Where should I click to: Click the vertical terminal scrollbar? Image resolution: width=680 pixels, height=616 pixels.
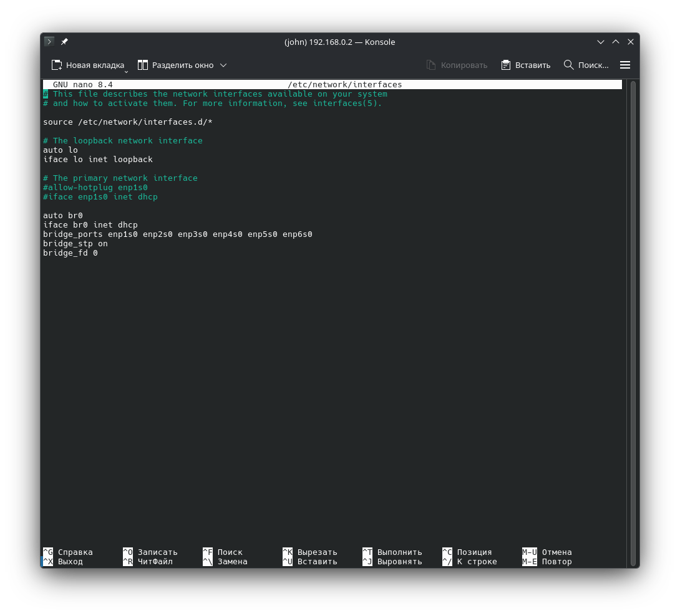pos(633,323)
